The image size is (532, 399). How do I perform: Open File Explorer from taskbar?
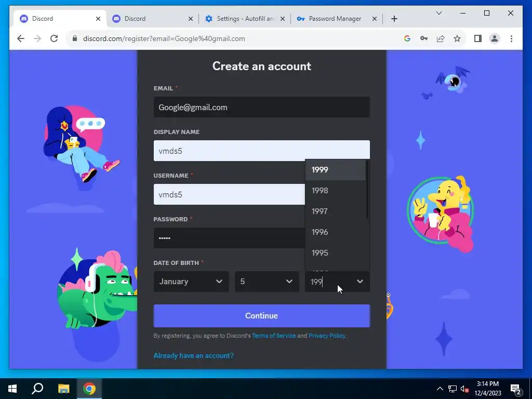63,389
